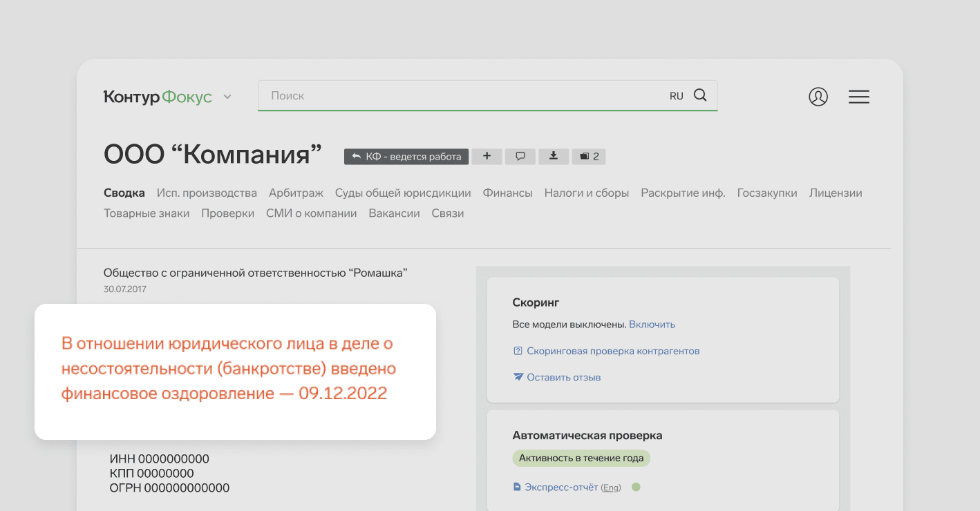
Task: Switch search language RU
Action: [677, 96]
